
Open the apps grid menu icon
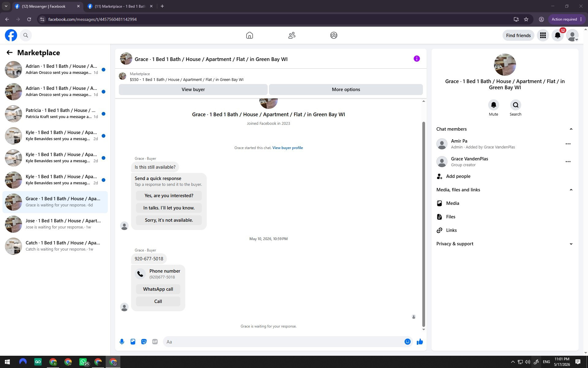coord(543,35)
